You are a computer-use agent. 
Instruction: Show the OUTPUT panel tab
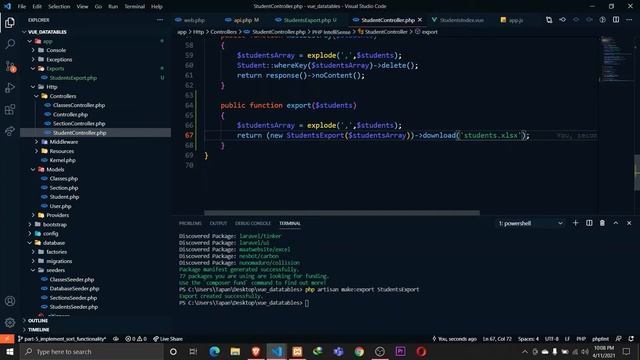click(x=218, y=223)
